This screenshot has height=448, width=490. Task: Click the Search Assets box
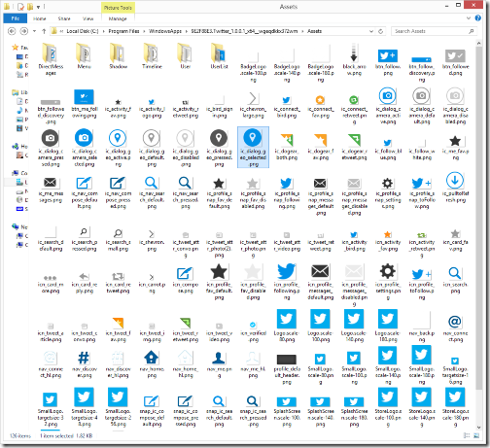tap(435, 31)
